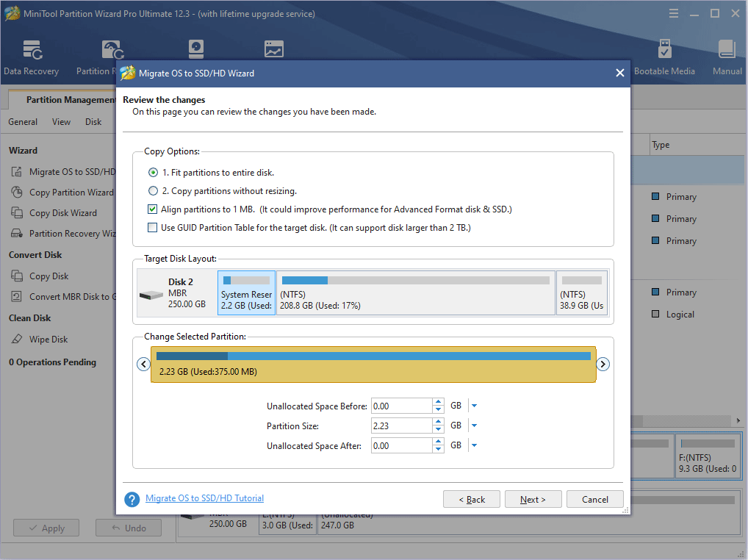
Task: Click the Next button
Action: click(533, 500)
